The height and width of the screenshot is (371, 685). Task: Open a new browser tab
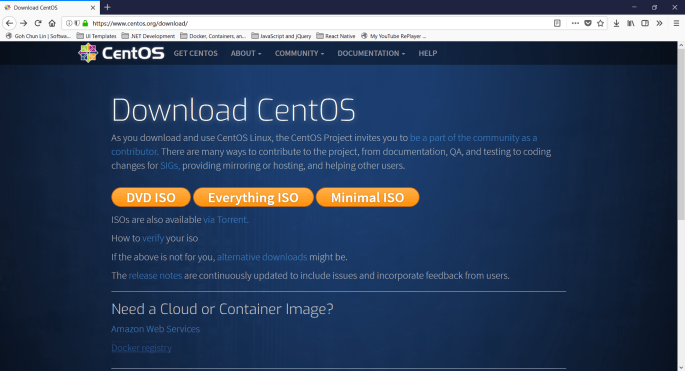(x=107, y=7)
